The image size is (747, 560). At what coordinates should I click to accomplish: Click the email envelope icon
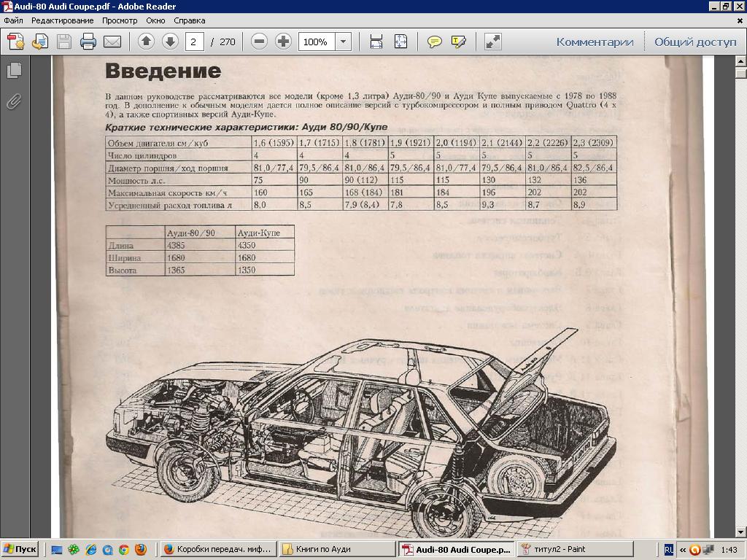point(112,42)
